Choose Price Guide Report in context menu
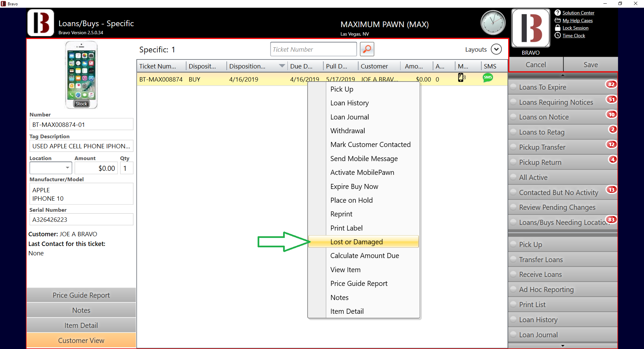Screen dimensions: 644x349 (x=364, y=284)
